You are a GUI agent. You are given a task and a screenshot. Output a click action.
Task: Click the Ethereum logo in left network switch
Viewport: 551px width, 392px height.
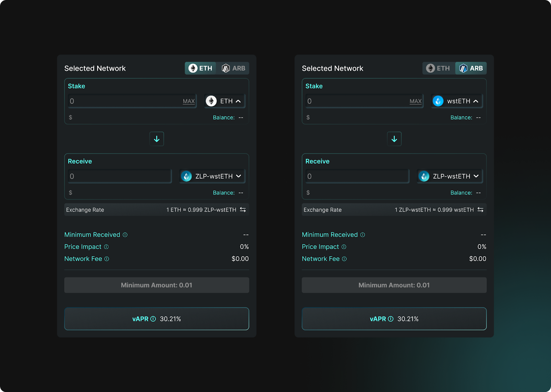pyautogui.click(x=193, y=68)
